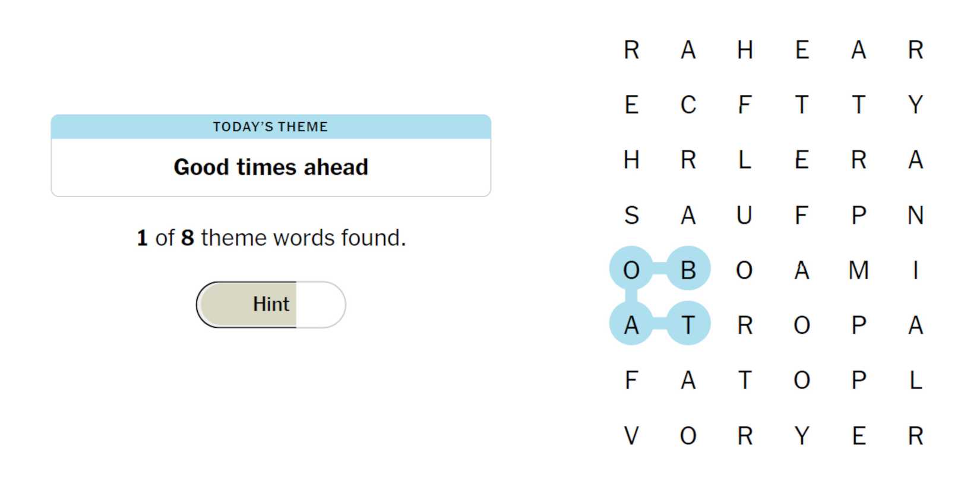Choose the letter I in the grid
The image size is (980, 490).
(915, 270)
